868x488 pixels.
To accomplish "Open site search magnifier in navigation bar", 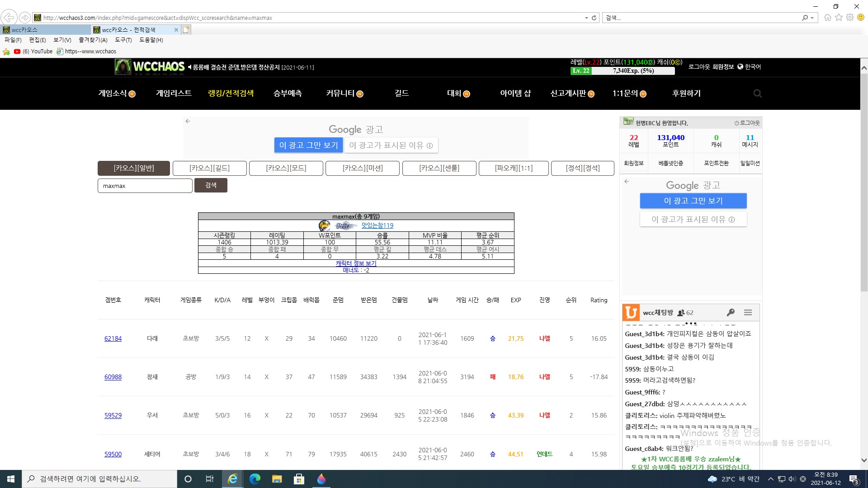I will [758, 94].
